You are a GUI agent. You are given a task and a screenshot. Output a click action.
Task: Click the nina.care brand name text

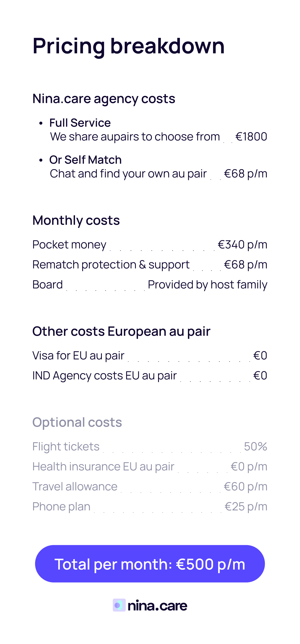pos(157,606)
